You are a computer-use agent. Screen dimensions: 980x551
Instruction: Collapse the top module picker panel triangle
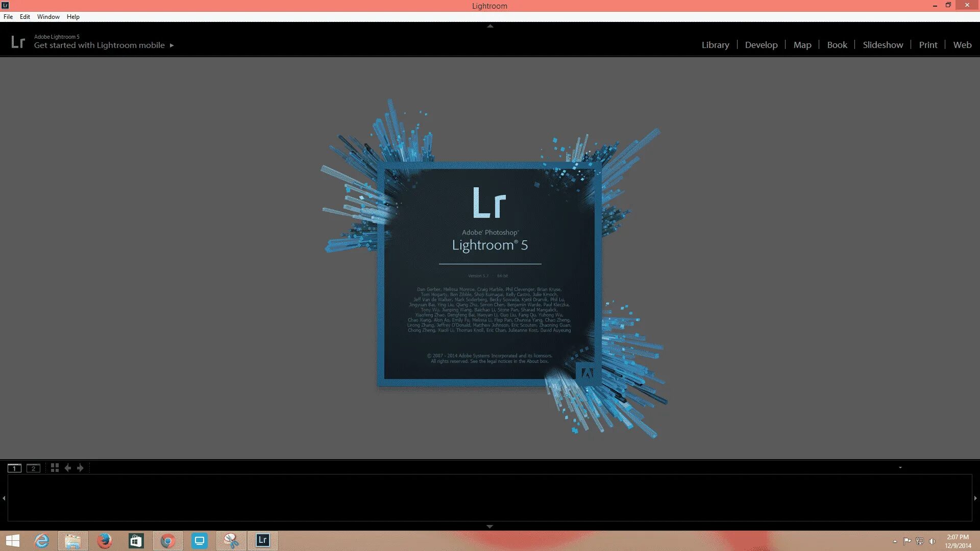coord(490,26)
